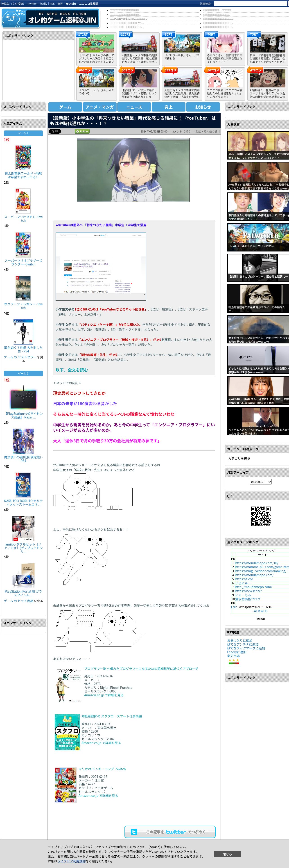
Task: Open the ライブドア利用規約 link
Action: coord(71,861)
